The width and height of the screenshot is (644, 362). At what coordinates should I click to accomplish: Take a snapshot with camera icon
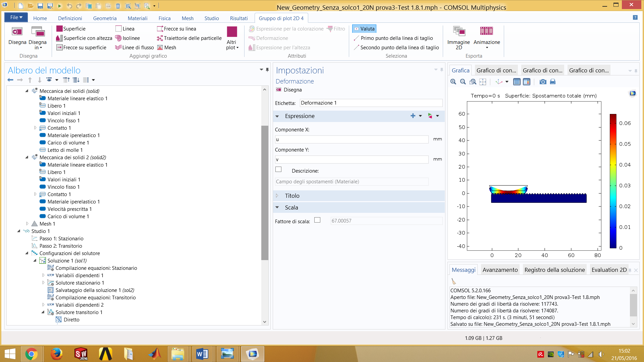[x=543, y=82]
